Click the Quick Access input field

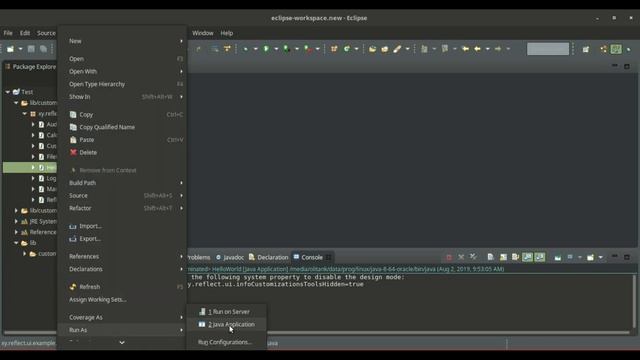tap(548, 49)
